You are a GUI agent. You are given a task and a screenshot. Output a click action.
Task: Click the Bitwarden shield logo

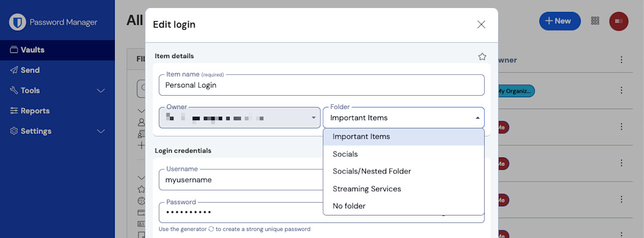(18, 22)
